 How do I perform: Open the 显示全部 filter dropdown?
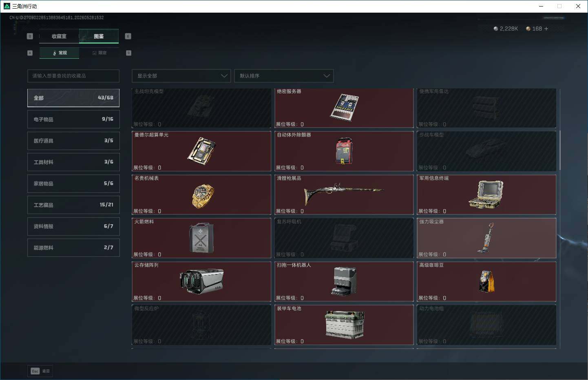tap(181, 76)
